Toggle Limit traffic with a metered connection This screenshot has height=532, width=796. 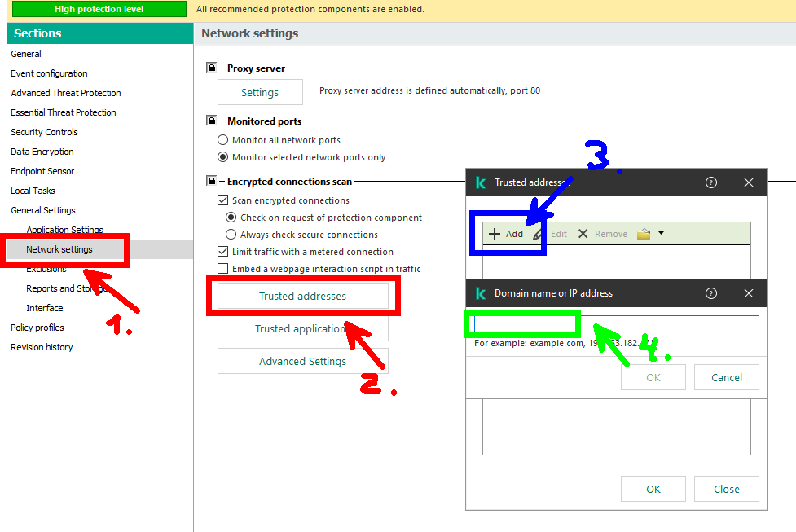[222, 251]
